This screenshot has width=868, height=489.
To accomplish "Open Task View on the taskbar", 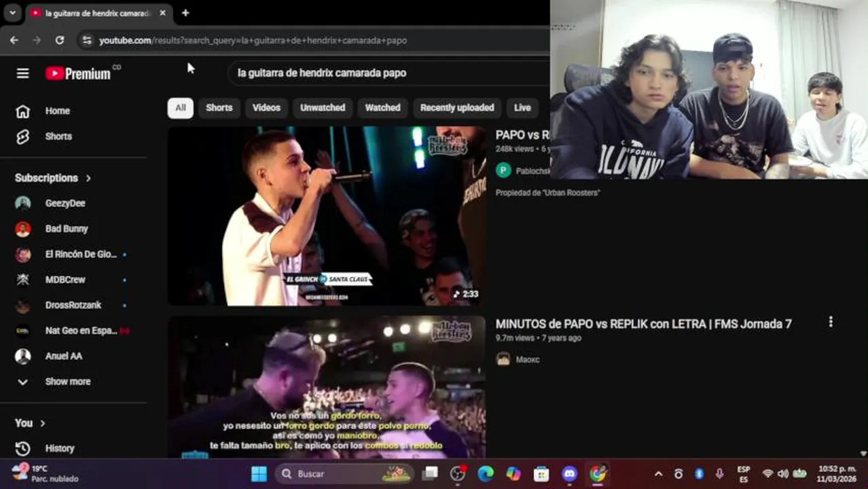I will (431, 473).
